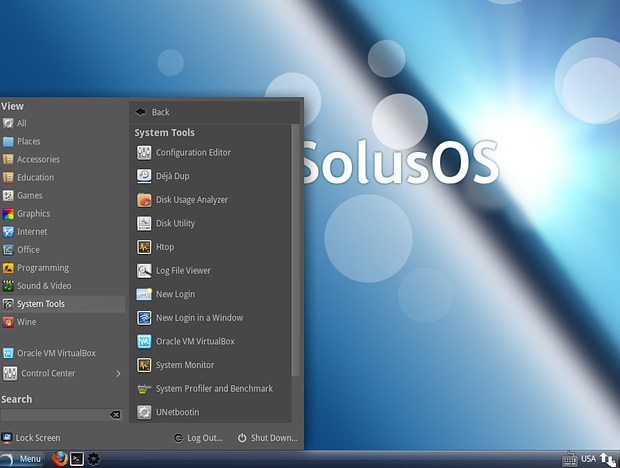
Task: Go Back in the applications menu
Action: pyautogui.click(x=214, y=112)
